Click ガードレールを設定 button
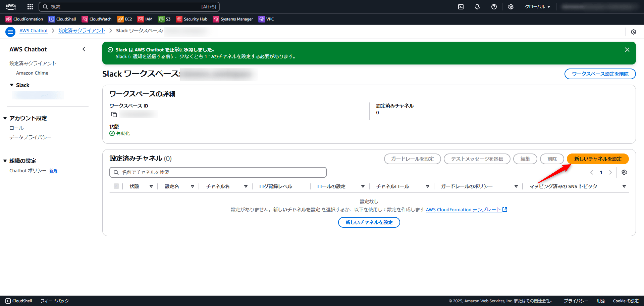The height and width of the screenshot is (306, 644). [x=413, y=159]
